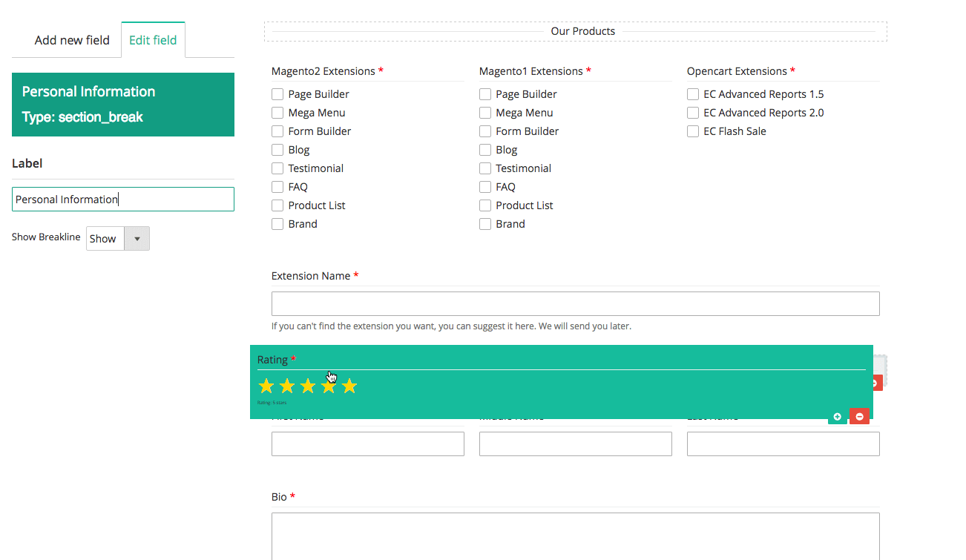Click the red minus icon below Rating field

[x=859, y=417]
